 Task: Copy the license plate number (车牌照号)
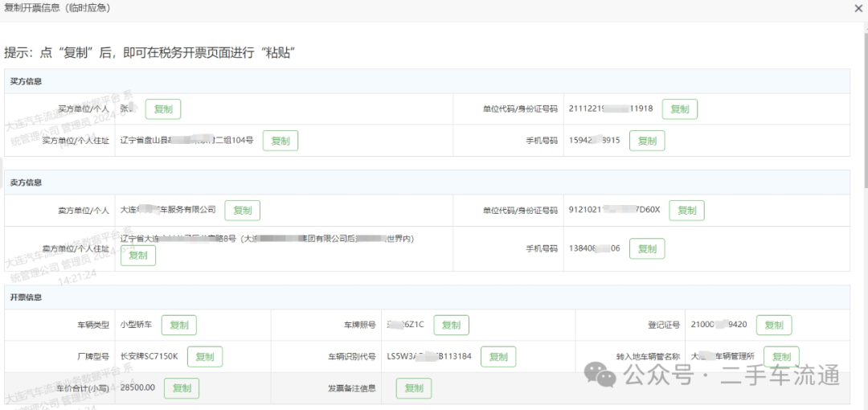451,326
